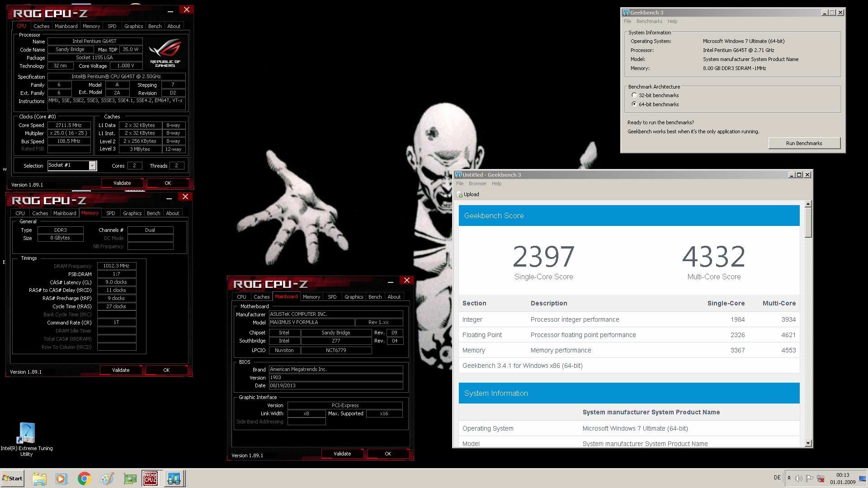Screen dimensions: 868x488
Task: Click the 4332 multi-core score
Action: tap(714, 257)
